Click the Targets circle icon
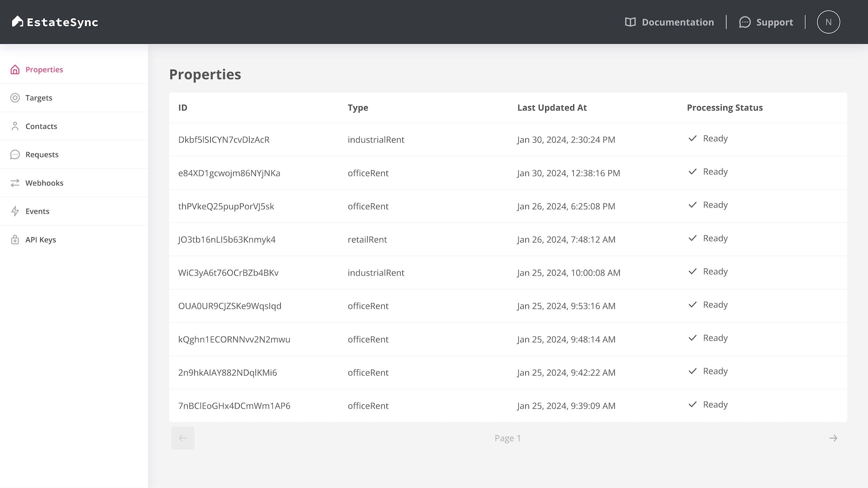868x488 pixels. [15, 98]
